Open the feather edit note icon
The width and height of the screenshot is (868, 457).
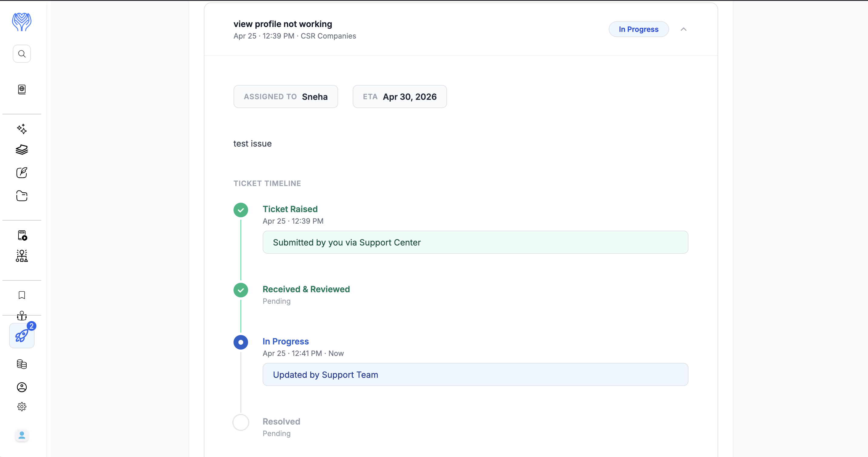pyautogui.click(x=22, y=173)
